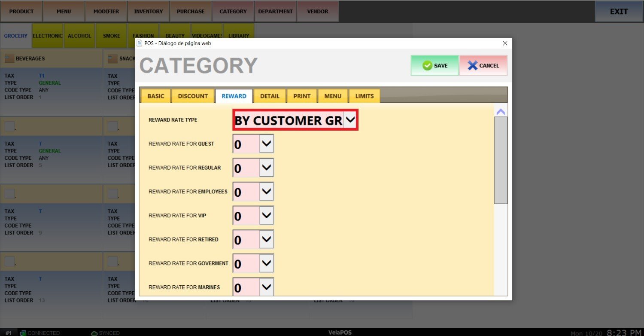Click the Synced cloud icon
Image resolution: width=644 pixels, height=336 pixels.
point(94,333)
